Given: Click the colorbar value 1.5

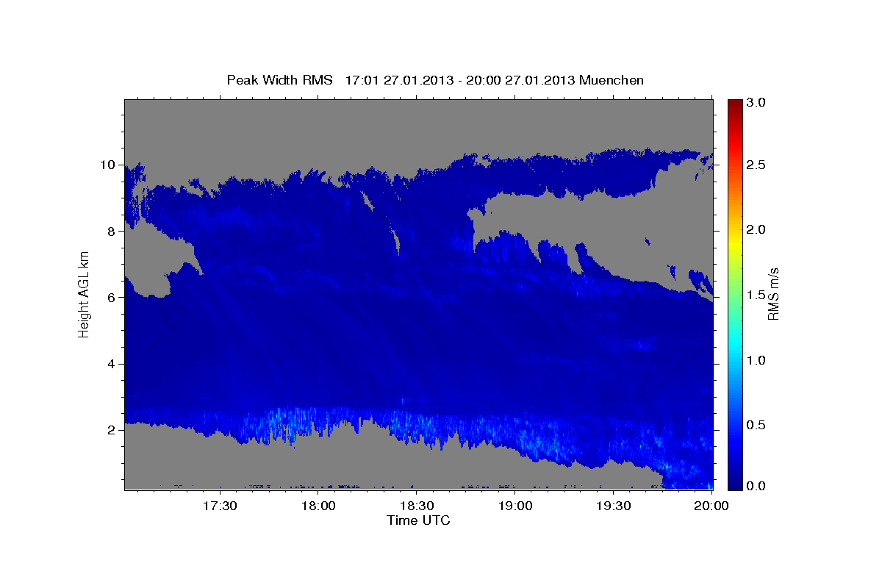Looking at the screenshot, I should (757, 295).
